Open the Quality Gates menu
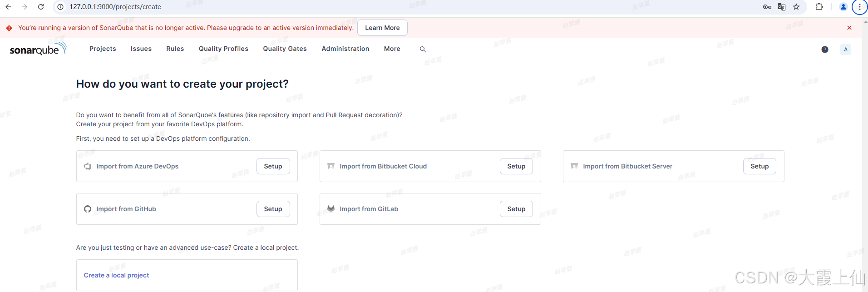 tap(285, 49)
